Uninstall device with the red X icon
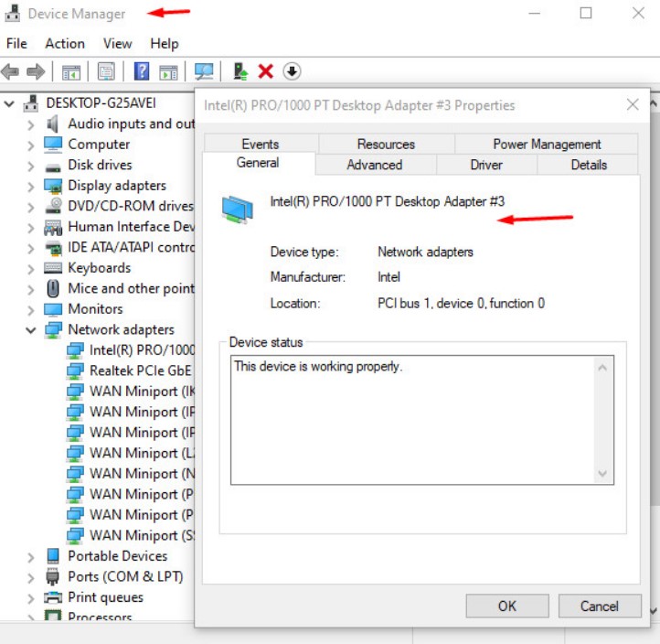 click(266, 71)
